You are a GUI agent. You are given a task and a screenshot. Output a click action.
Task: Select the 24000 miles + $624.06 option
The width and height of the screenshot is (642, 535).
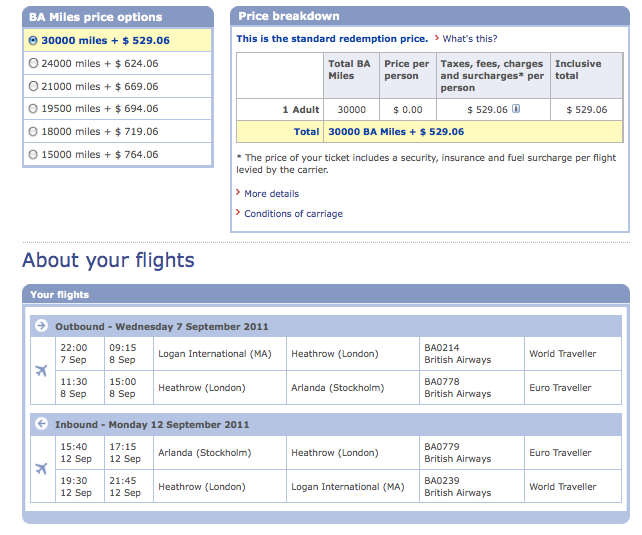coord(33,63)
